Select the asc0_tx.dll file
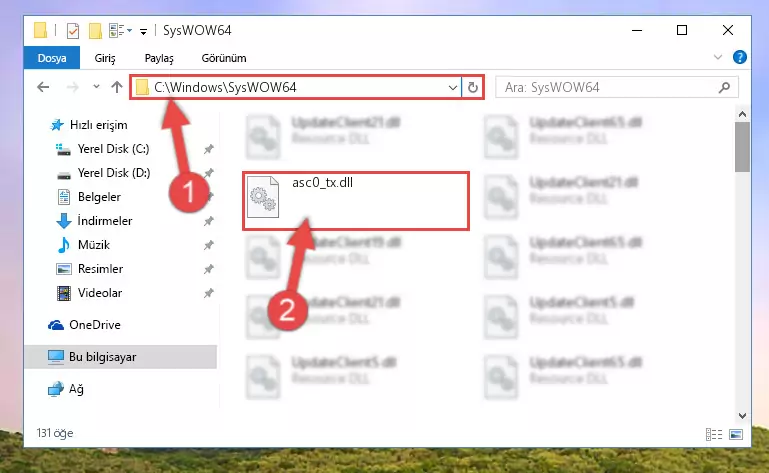The image size is (769, 473). click(356, 201)
